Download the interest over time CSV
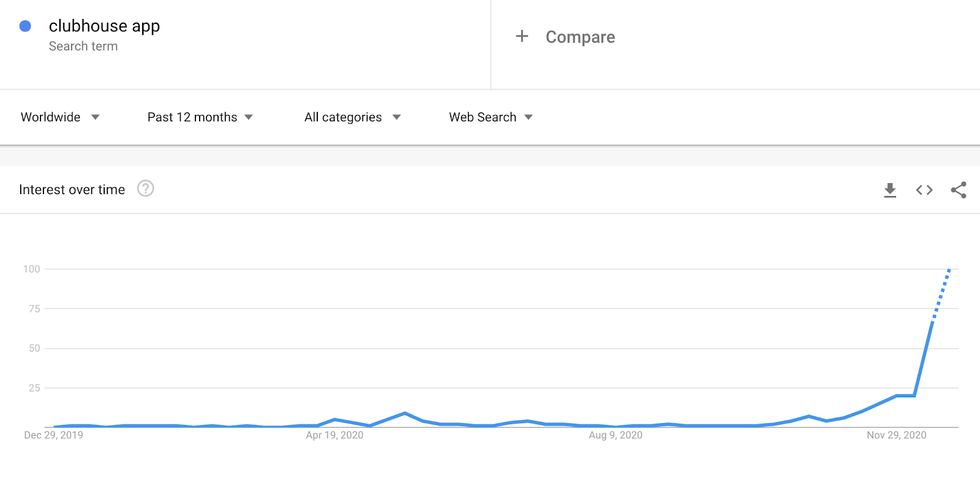This screenshot has height=480, width=980. pyautogui.click(x=890, y=190)
